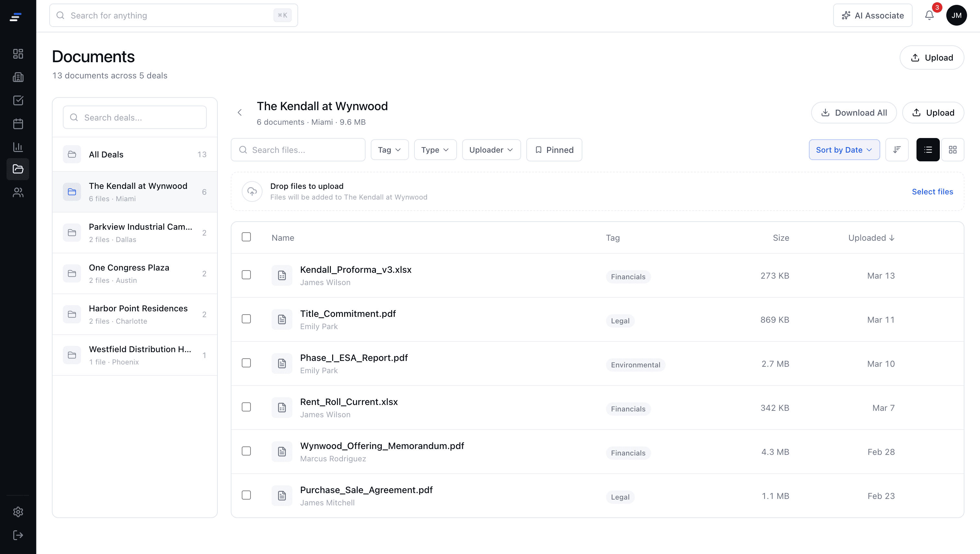The image size is (980, 554).
Task: Open the contacts people sidebar icon
Action: 18,192
